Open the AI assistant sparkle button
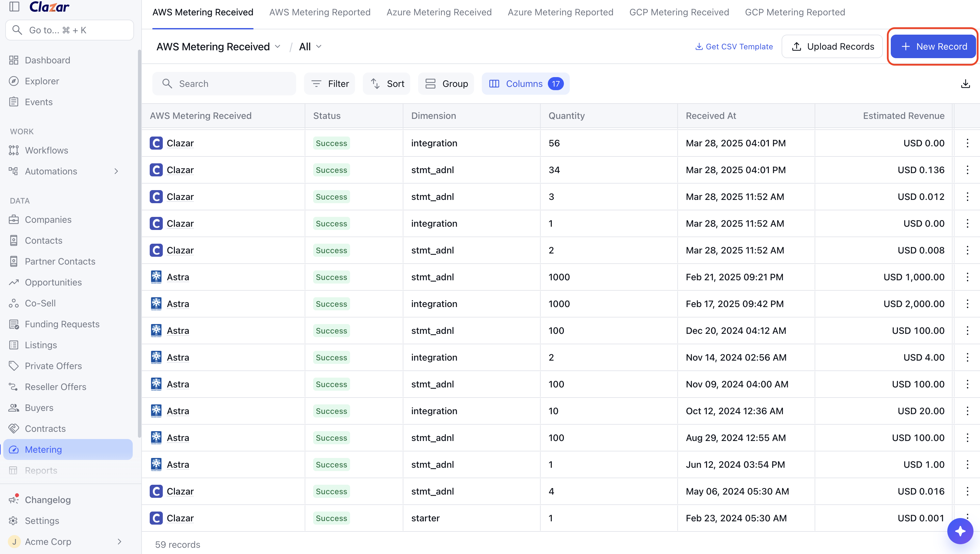 coord(960,531)
